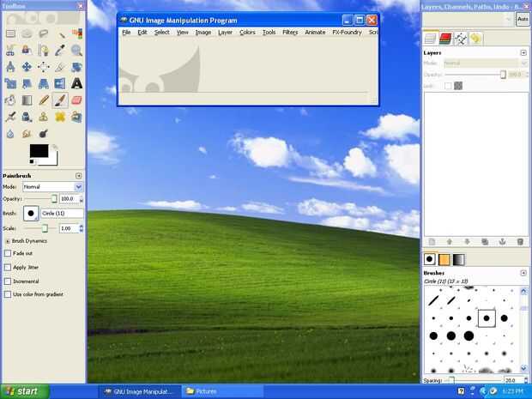Select the Crop tool
Viewport: 532px width, 399px height.
(60, 67)
